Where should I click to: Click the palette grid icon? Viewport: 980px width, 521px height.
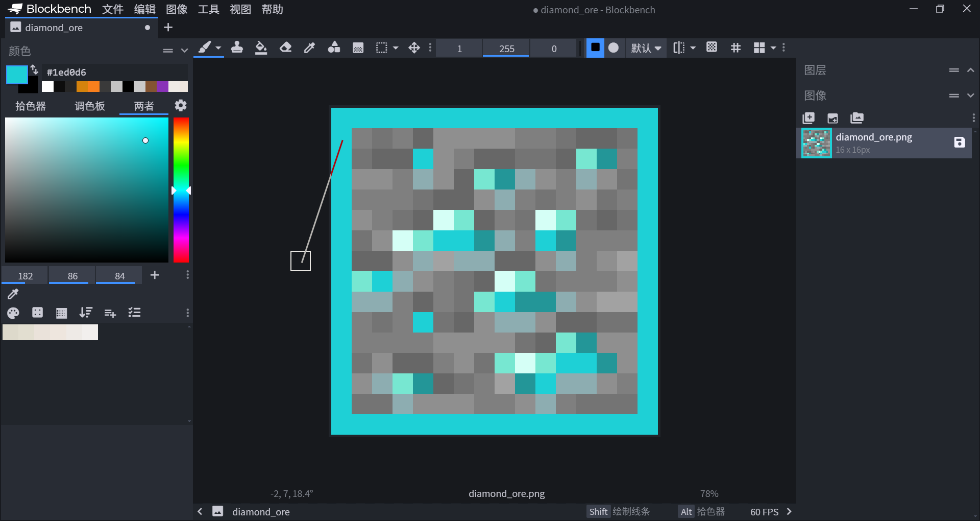coord(61,313)
